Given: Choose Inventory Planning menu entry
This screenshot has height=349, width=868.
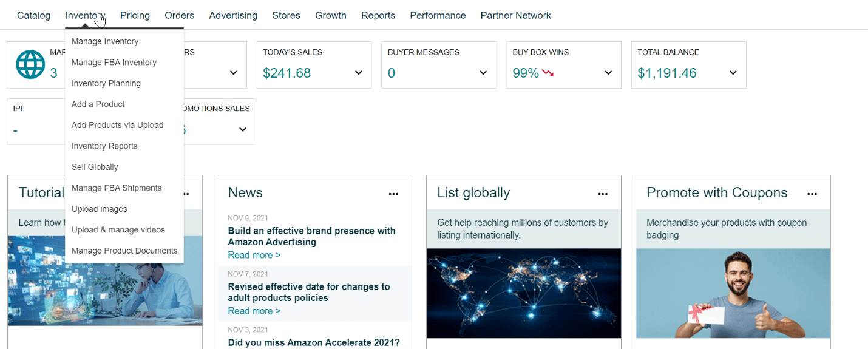Looking at the screenshot, I should pos(106,83).
